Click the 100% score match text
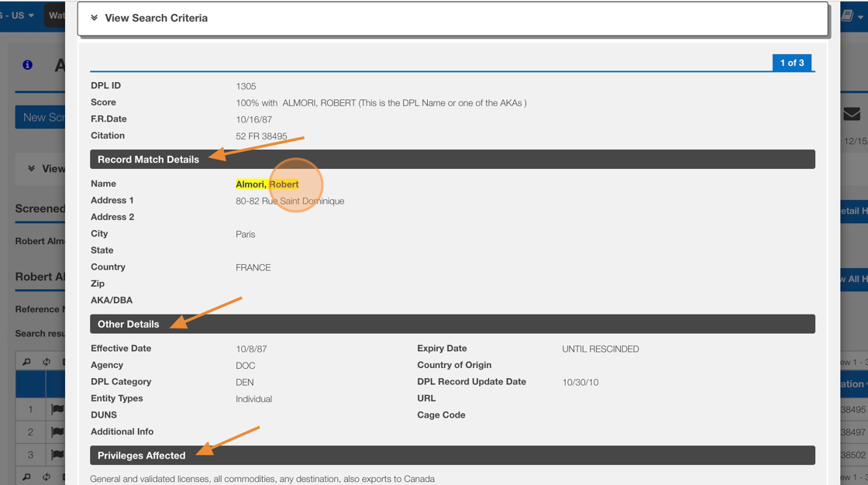 point(381,103)
